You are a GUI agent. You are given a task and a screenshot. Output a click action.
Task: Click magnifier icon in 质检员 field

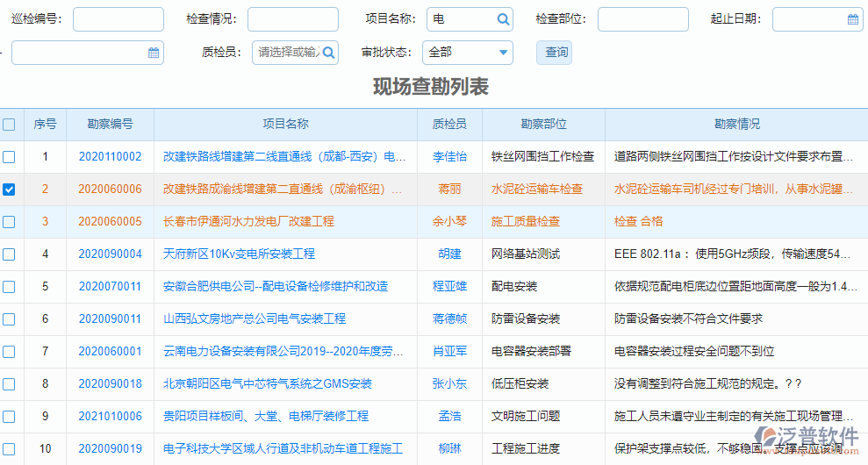pyautogui.click(x=328, y=53)
